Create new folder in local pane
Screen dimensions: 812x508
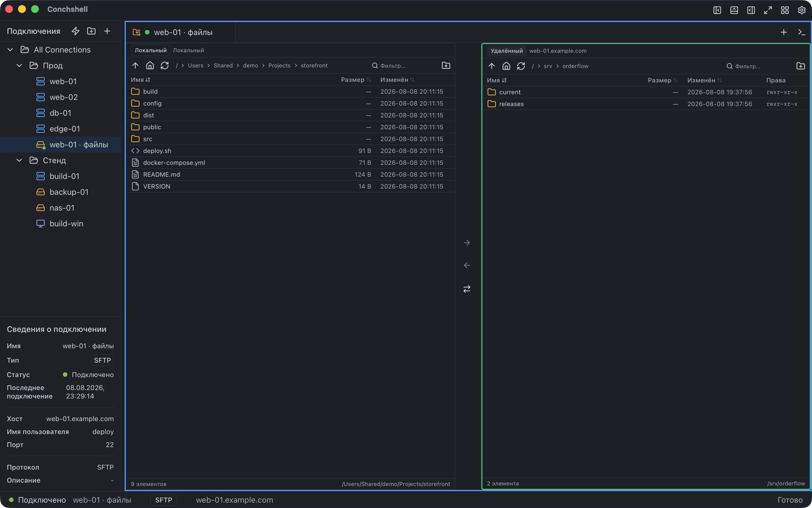coord(446,65)
